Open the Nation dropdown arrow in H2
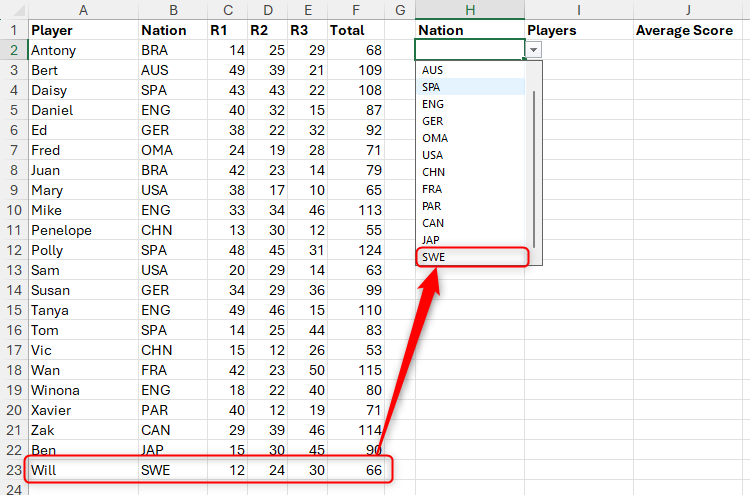 click(534, 50)
